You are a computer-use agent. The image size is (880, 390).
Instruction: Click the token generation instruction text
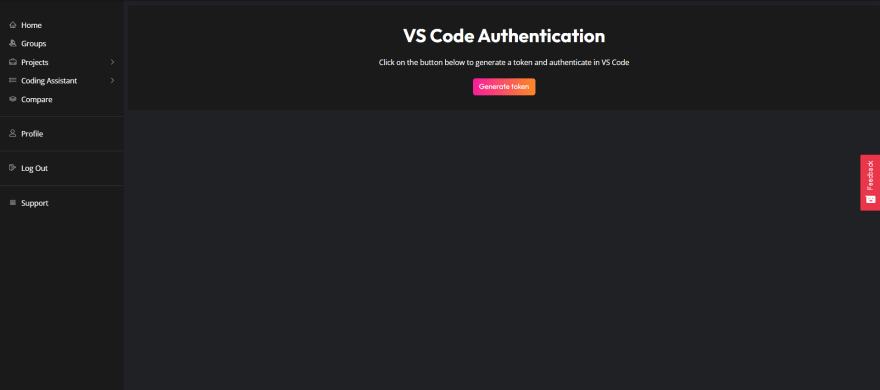(504, 63)
